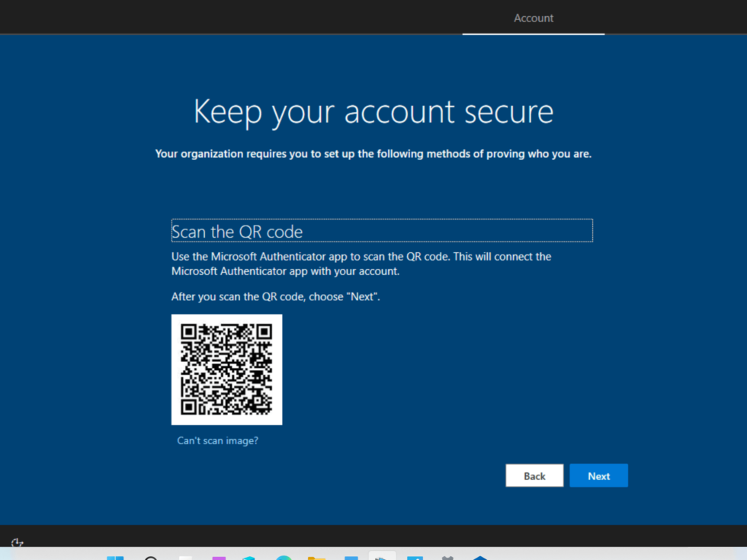Click the "Keep your account secure" heading
Screen dimensions: 747x560
[x=373, y=111]
